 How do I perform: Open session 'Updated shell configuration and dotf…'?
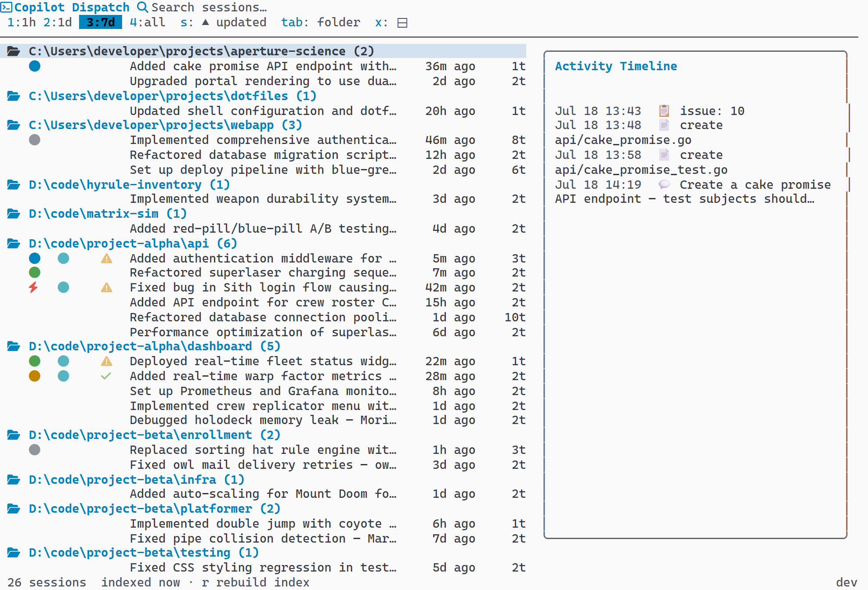tap(263, 111)
